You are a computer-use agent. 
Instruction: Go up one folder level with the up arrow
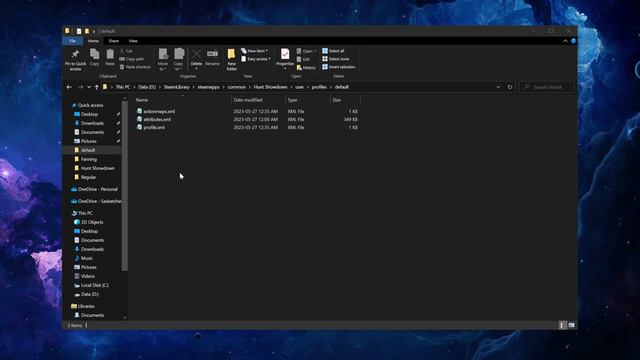tap(97, 87)
